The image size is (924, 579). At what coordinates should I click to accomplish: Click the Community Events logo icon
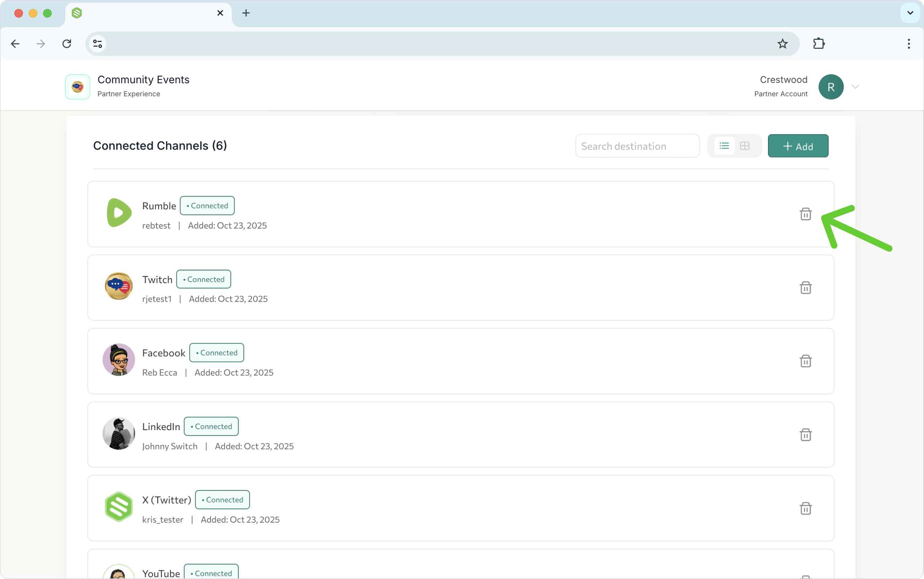click(x=77, y=87)
